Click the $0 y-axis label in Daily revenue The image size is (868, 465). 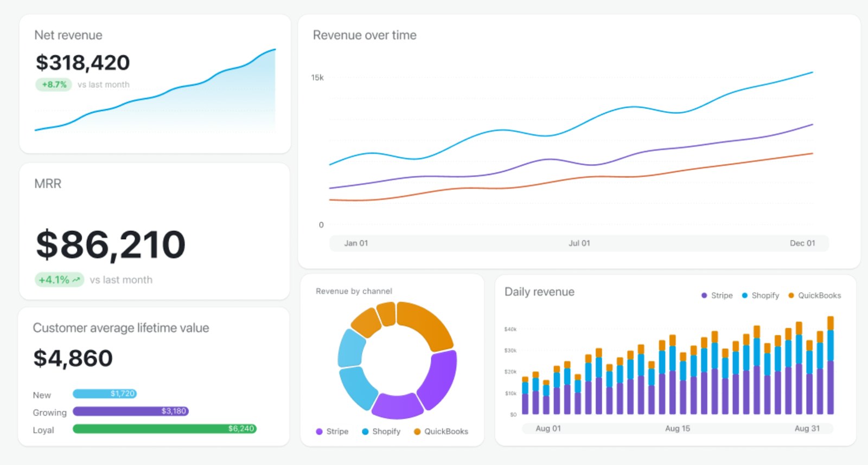pos(513,415)
